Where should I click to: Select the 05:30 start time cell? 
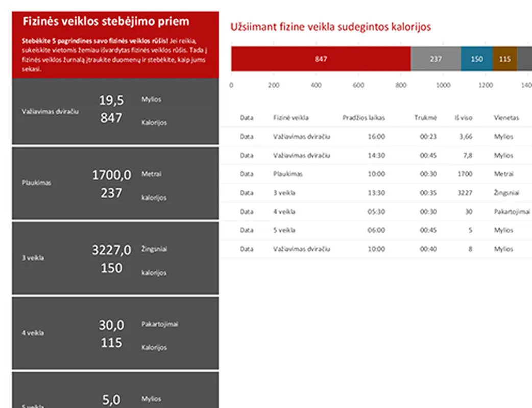tap(377, 212)
